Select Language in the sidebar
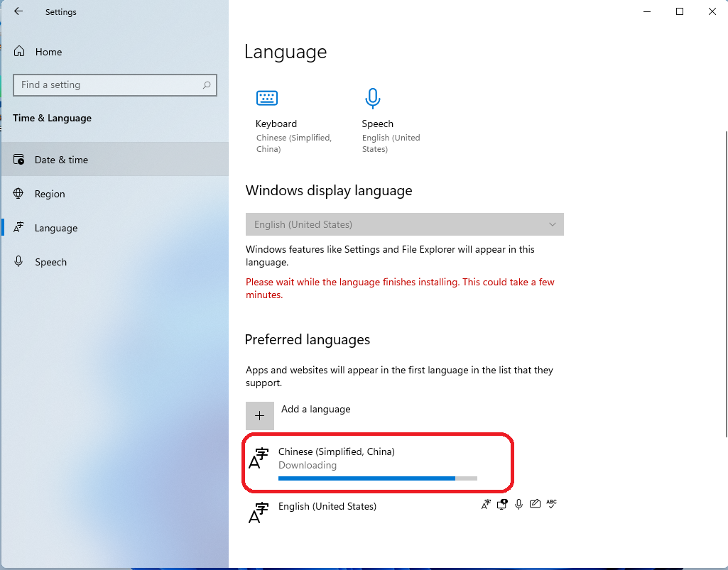The image size is (728, 570). tap(57, 227)
